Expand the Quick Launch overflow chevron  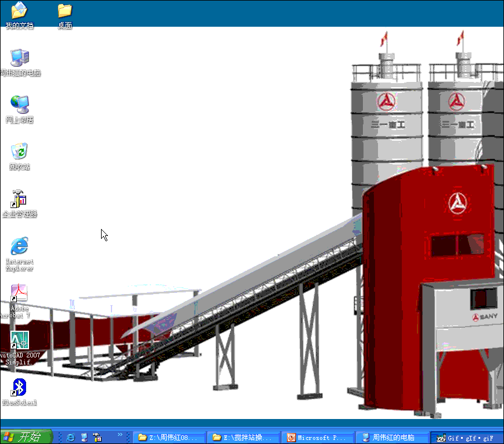click(x=120, y=435)
